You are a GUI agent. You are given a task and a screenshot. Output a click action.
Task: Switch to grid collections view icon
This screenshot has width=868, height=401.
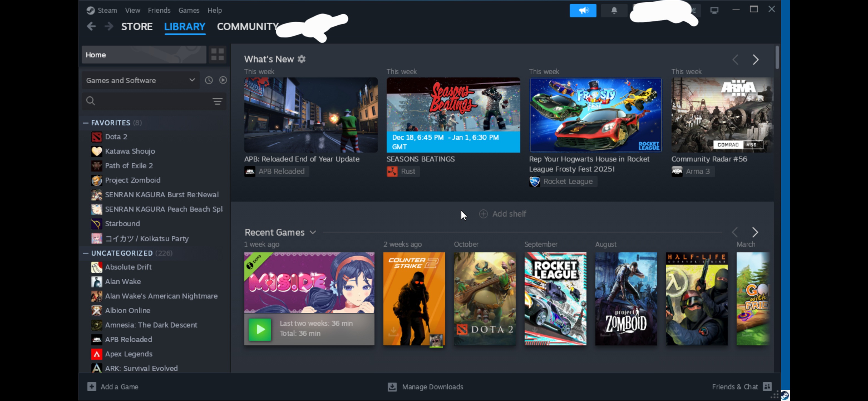point(217,54)
